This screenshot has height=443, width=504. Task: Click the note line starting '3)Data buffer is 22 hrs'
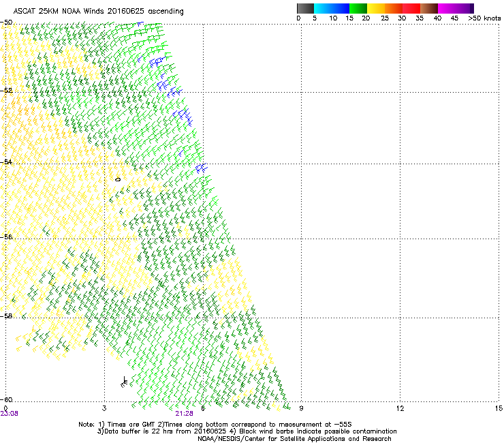[247, 431]
